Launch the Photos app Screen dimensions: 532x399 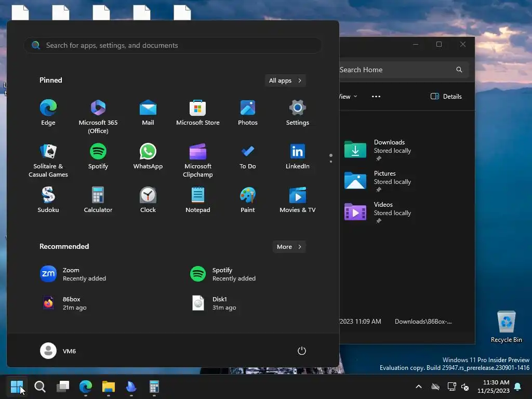(248, 113)
